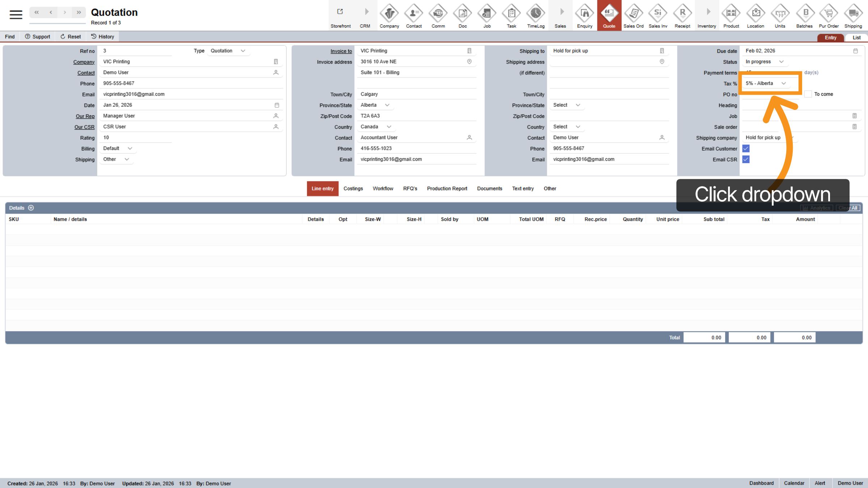This screenshot has width=868, height=488.
Task: Open the Type Quotation dropdown
Action: [228, 51]
